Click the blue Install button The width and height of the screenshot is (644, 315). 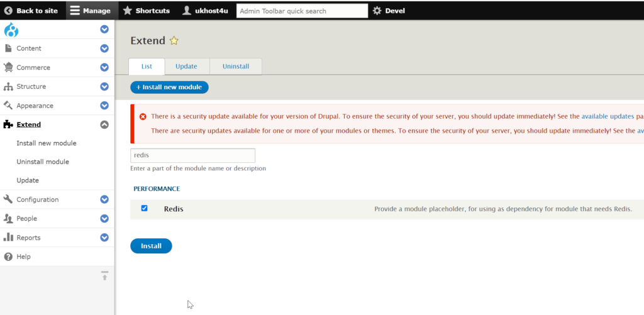tap(151, 246)
